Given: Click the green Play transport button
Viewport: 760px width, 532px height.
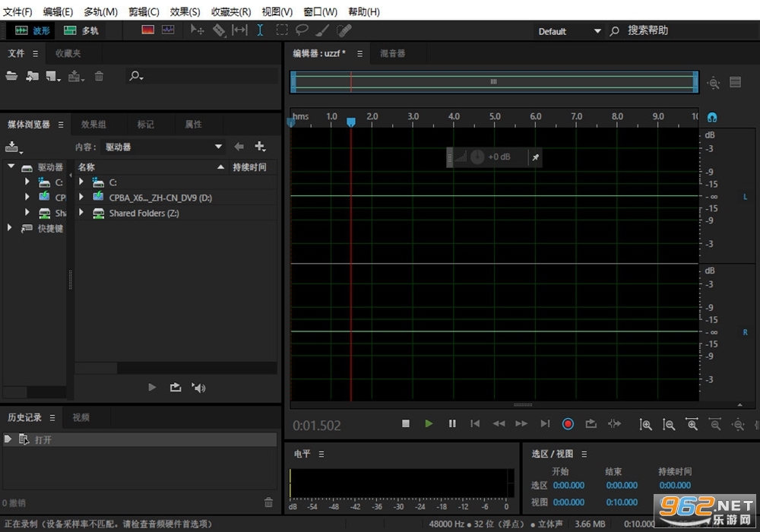Looking at the screenshot, I should point(429,424).
